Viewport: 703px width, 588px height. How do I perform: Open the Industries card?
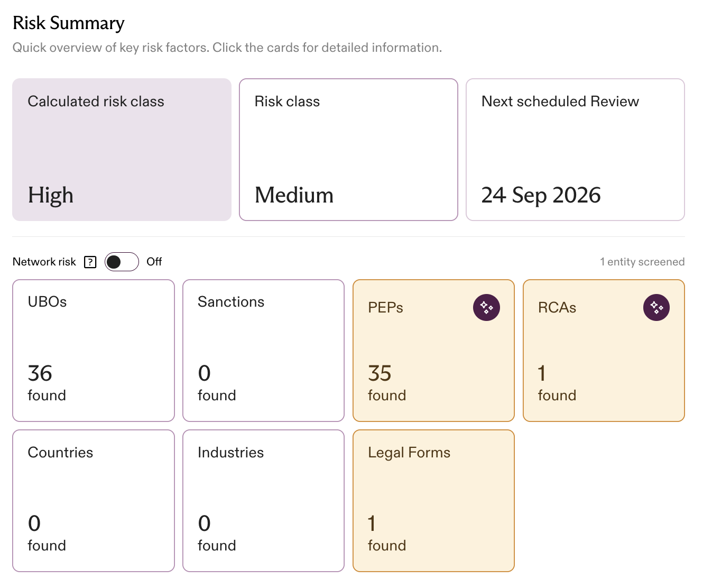[x=263, y=501]
